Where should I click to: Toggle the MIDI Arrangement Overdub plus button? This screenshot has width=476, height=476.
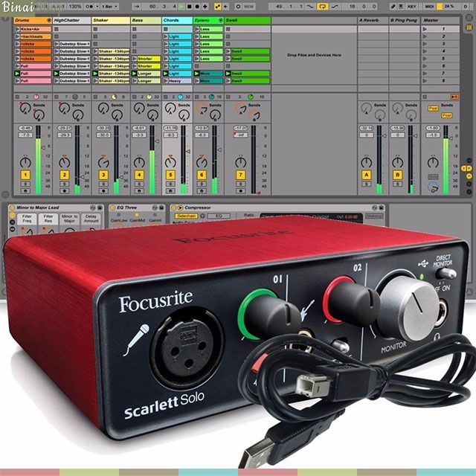click(205, 7)
